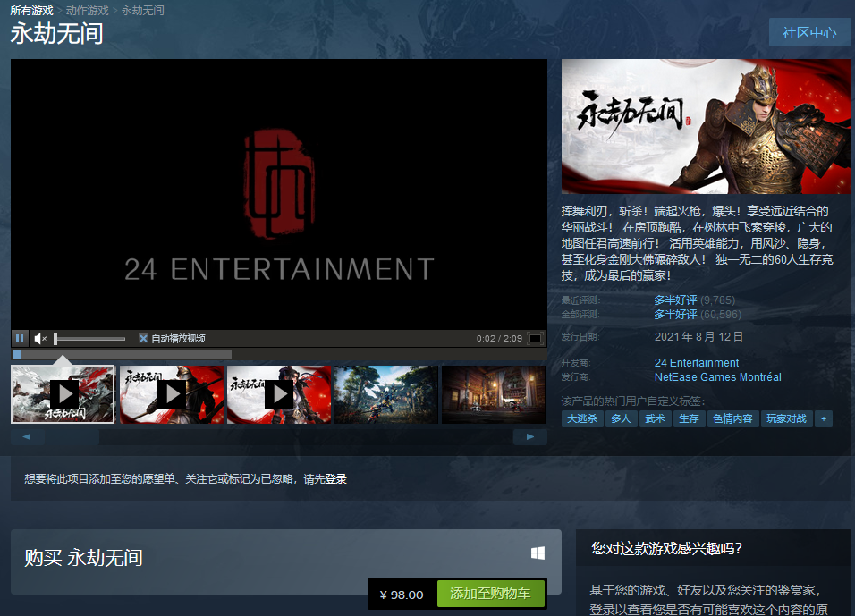Click the 登录 login link

click(336, 478)
